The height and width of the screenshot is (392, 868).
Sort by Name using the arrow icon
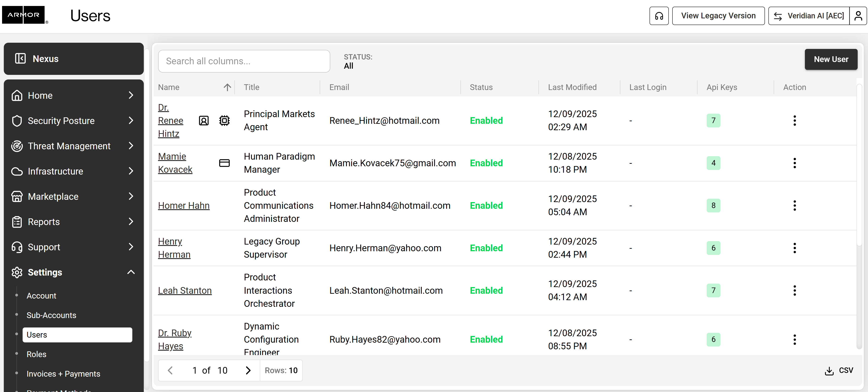pos(227,87)
